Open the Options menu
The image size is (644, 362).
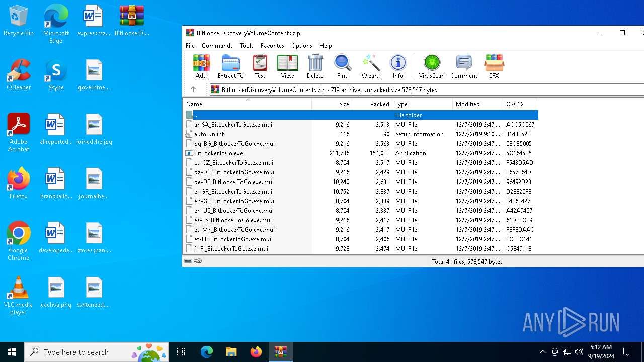pos(302,45)
